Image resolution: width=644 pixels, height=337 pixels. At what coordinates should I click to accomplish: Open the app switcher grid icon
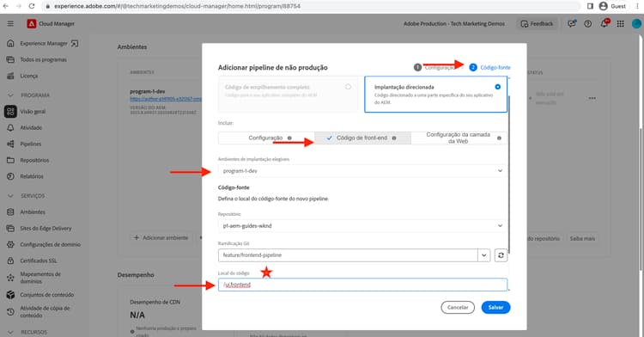pyautogui.click(x=620, y=24)
